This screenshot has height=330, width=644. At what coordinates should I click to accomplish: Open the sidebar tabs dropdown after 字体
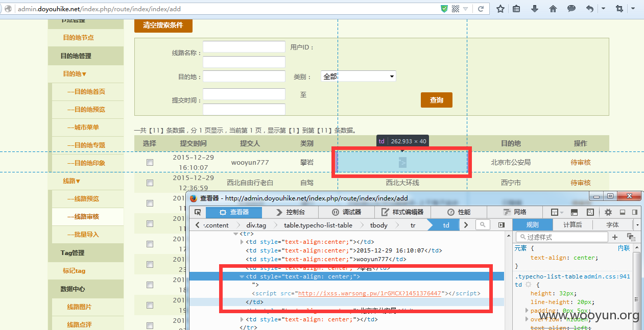pyautogui.click(x=637, y=225)
